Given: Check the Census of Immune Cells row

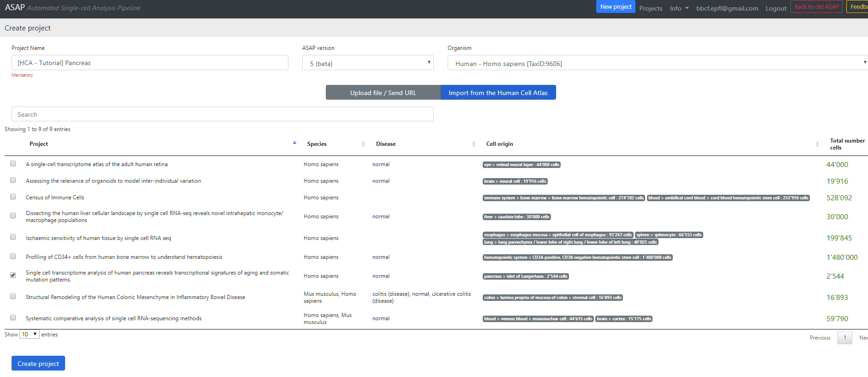Looking at the screenshot, I should pyautogui.click(x=13, y=197).
